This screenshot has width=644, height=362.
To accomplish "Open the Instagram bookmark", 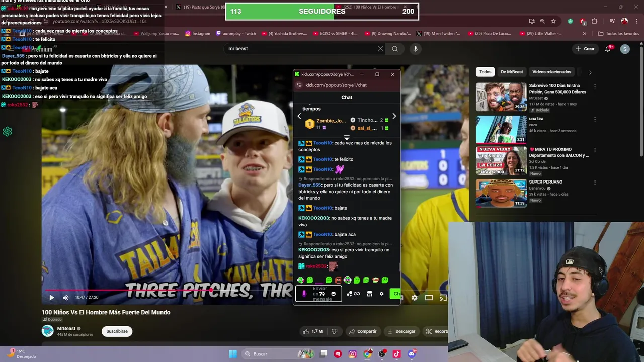I will [x=197, y=34].
